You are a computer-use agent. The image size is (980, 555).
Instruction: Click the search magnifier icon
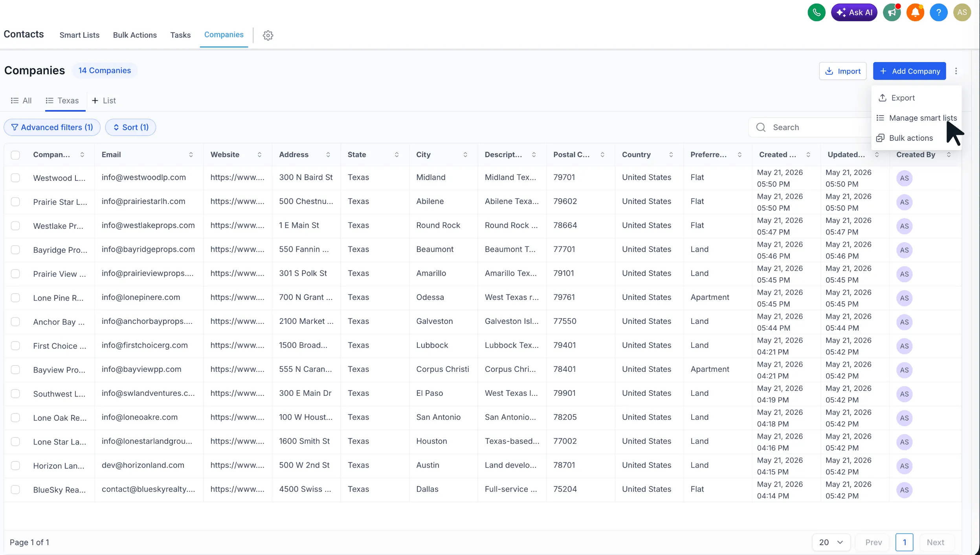coord(761,127)
